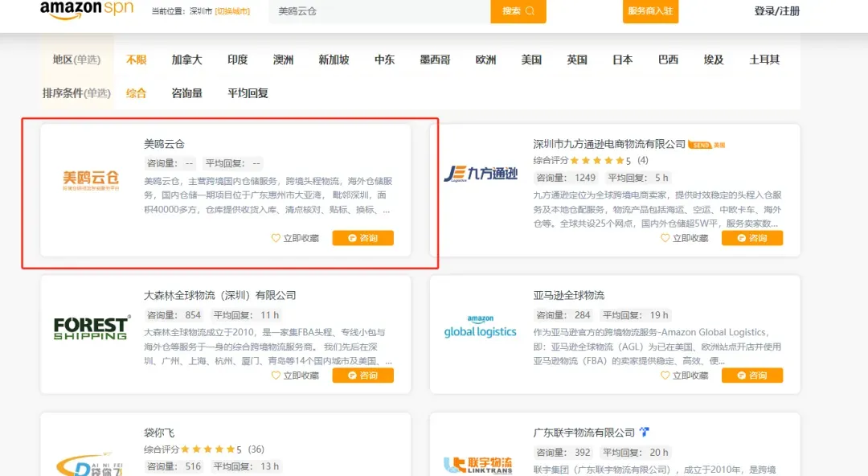This screenshot has height=476, width=868.
Task: Click the star rating on 九方通逊 card
Action: point(596,161)
